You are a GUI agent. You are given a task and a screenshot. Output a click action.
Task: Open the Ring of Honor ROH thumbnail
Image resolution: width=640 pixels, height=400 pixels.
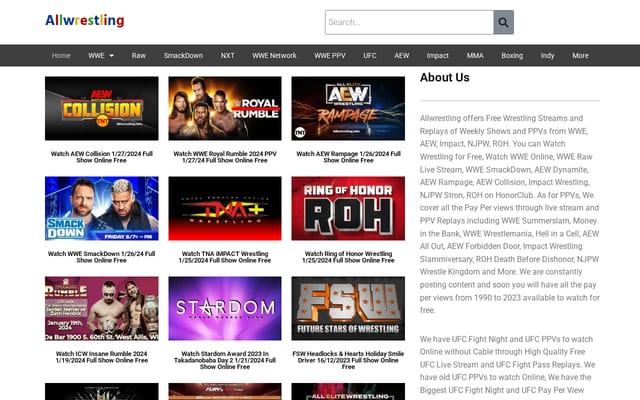tap(348, 209)
